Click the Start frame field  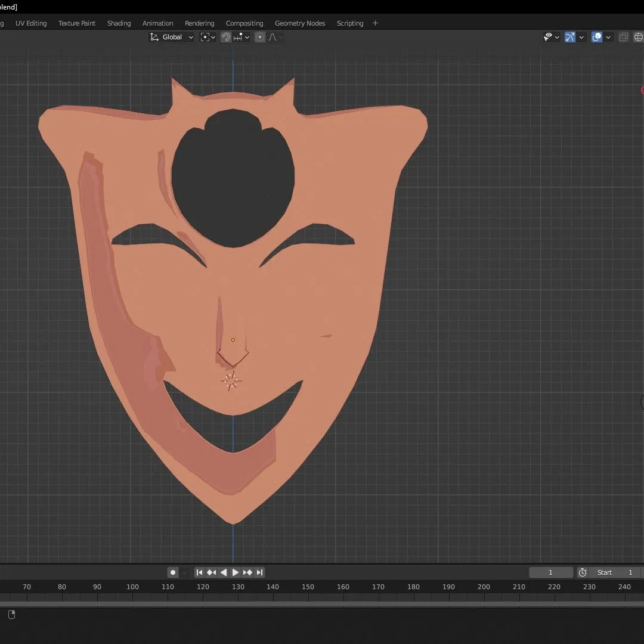click(x=614, y=572)
